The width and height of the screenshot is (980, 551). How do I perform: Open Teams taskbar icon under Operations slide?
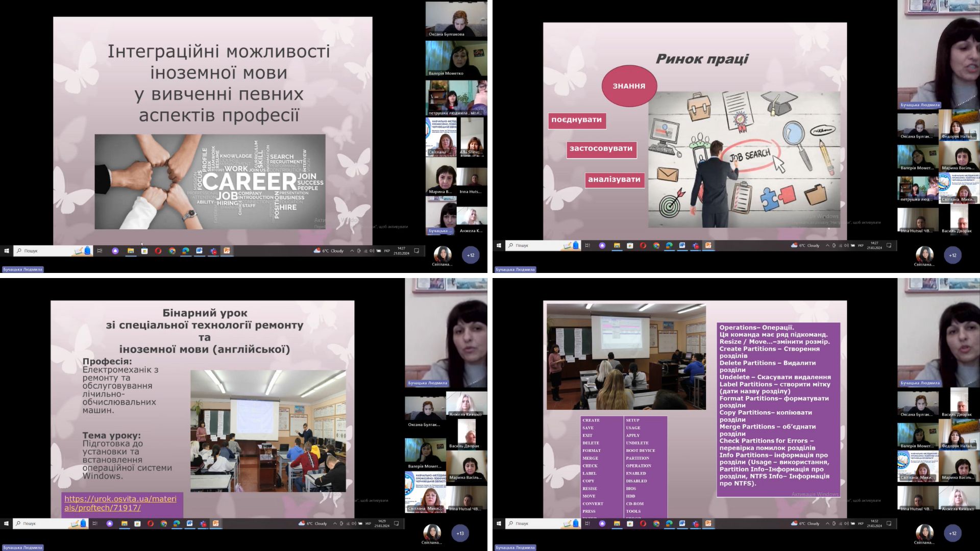click(x=695, y=523)
